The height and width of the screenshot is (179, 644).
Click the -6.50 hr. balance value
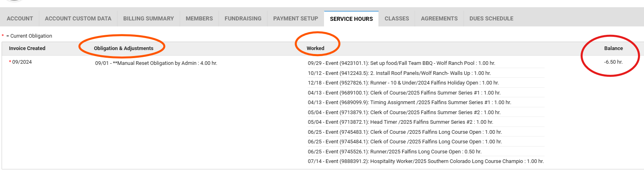coord(613,62)
